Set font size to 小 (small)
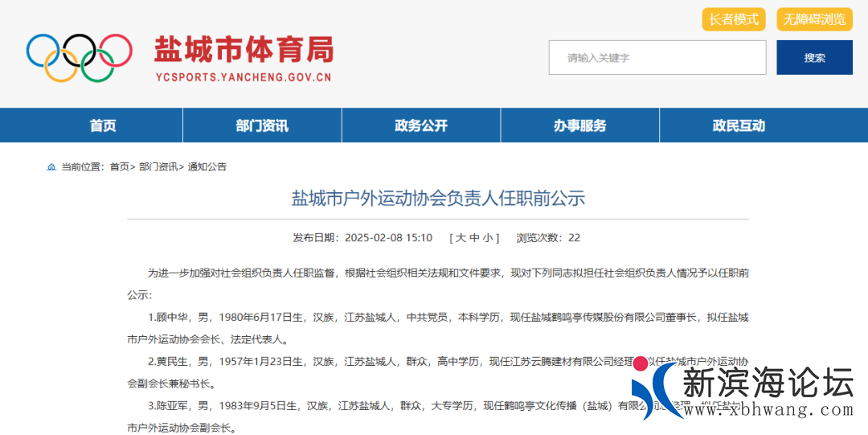868x435 pixels. point(488,238)
